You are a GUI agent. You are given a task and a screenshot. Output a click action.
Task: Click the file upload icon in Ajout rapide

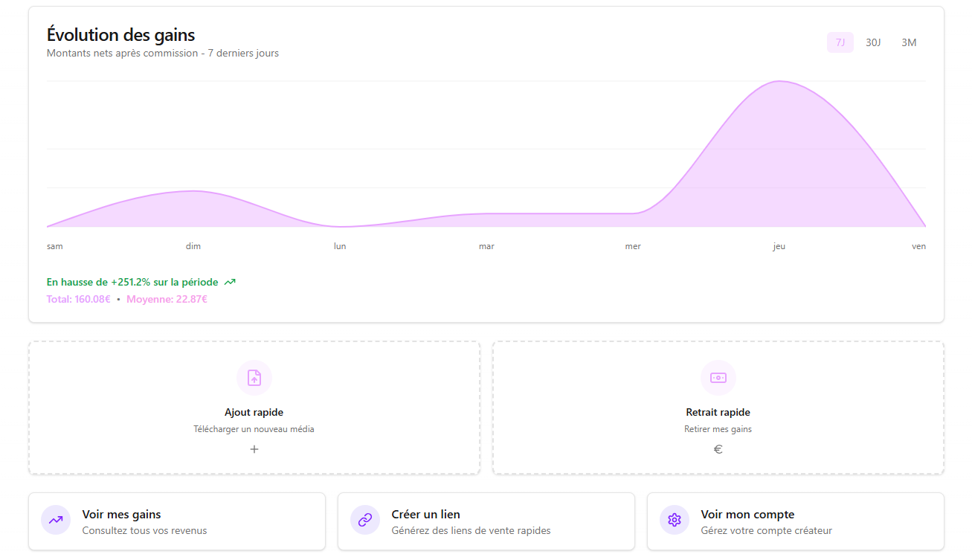[x=254, y=378]
